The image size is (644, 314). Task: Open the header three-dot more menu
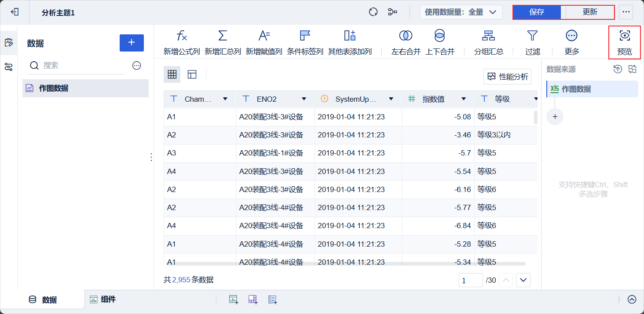[x=626, y=12]
